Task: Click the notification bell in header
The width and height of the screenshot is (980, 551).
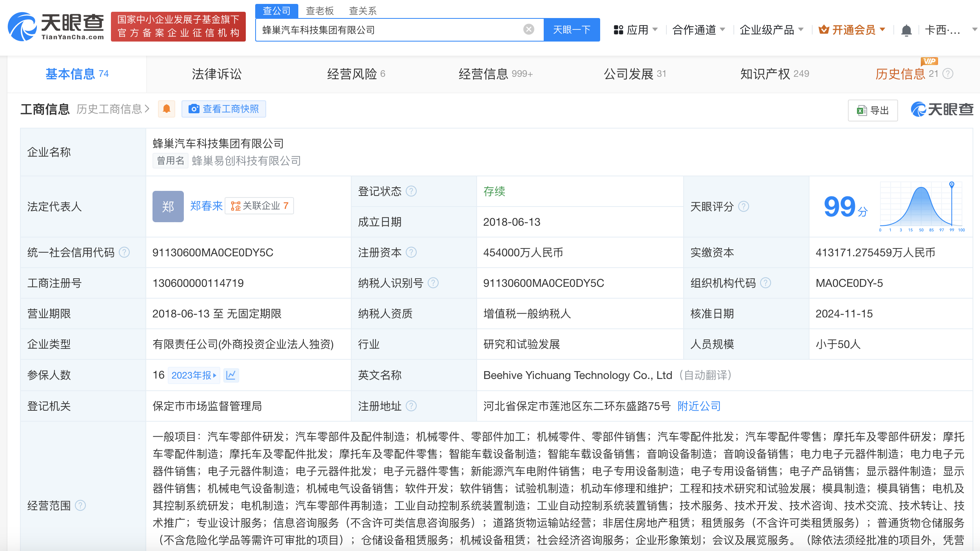Action: tap(906, 30)
